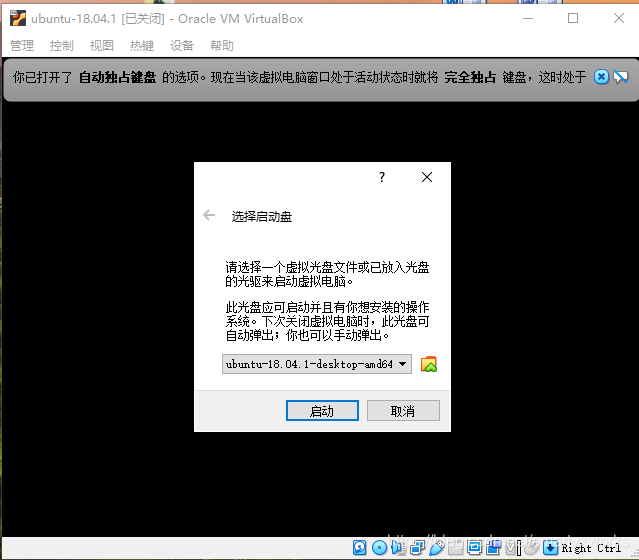Click the hard disk activity status icon
This screenshot has width=639, height=560.
pyautogui.click(x=359, y=547)
